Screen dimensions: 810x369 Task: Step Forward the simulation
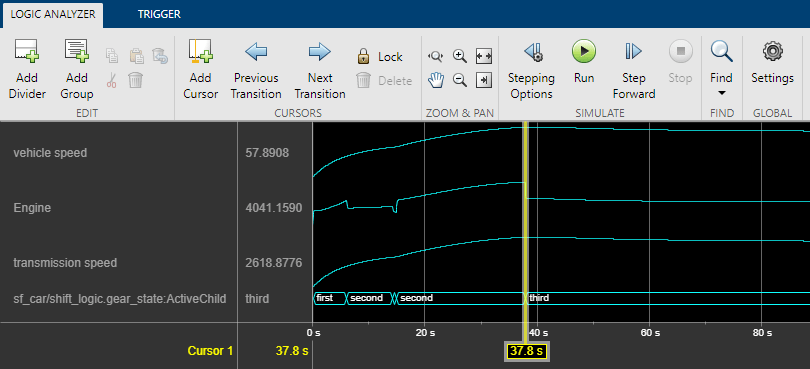pos(633,70)
